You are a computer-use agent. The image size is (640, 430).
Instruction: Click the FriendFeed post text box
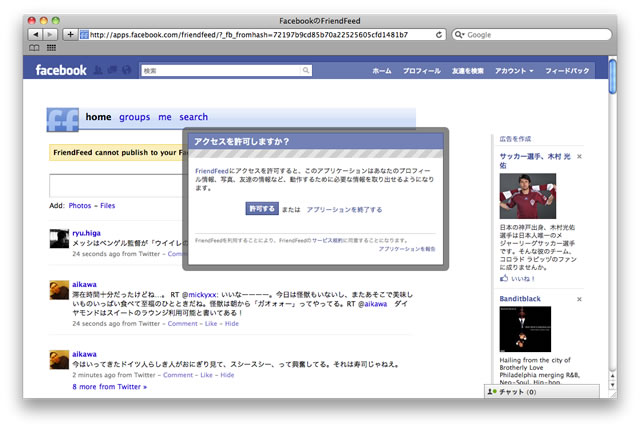click(x=116, y=186)
